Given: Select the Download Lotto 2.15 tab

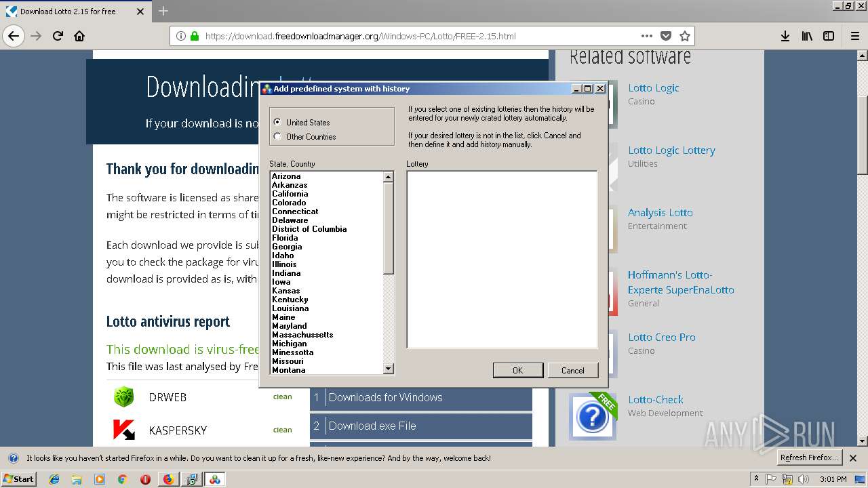Looking at the screenshot, I should (x=75, y=12).
